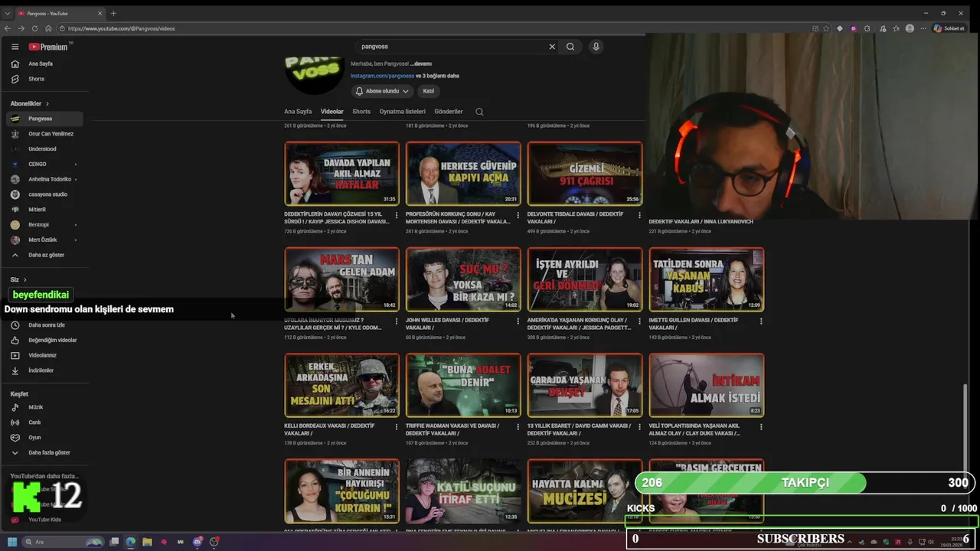Click the Katıl join button
Screen dimensions: 980x551
pyautogui.click(x=428, y=91)
